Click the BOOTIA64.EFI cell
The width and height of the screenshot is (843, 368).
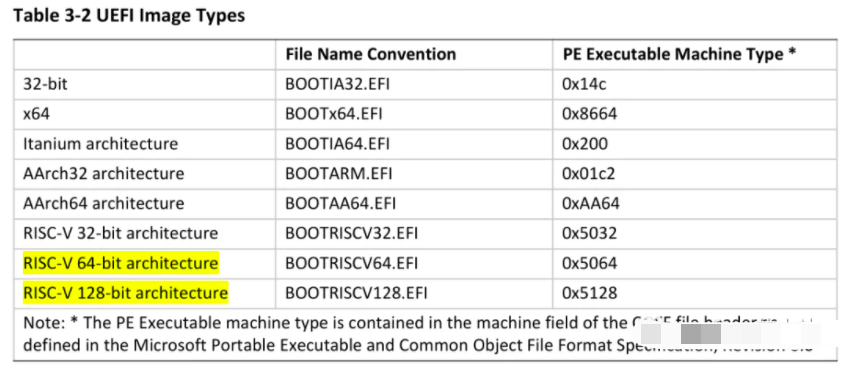click(x=337, y=144)
